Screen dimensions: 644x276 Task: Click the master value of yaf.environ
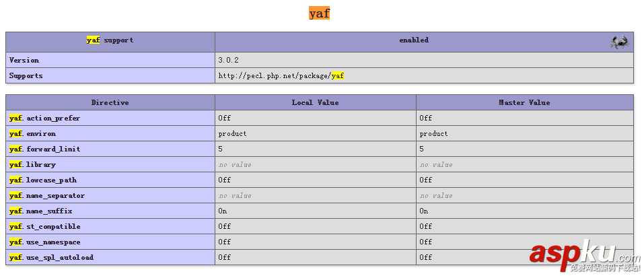[x=433, y=134]
